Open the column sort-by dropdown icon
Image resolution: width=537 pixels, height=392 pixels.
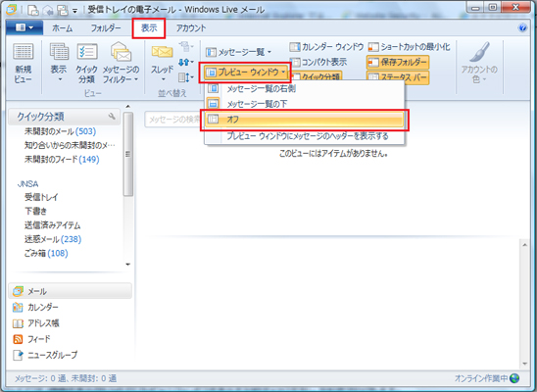(x=186, y=77)
